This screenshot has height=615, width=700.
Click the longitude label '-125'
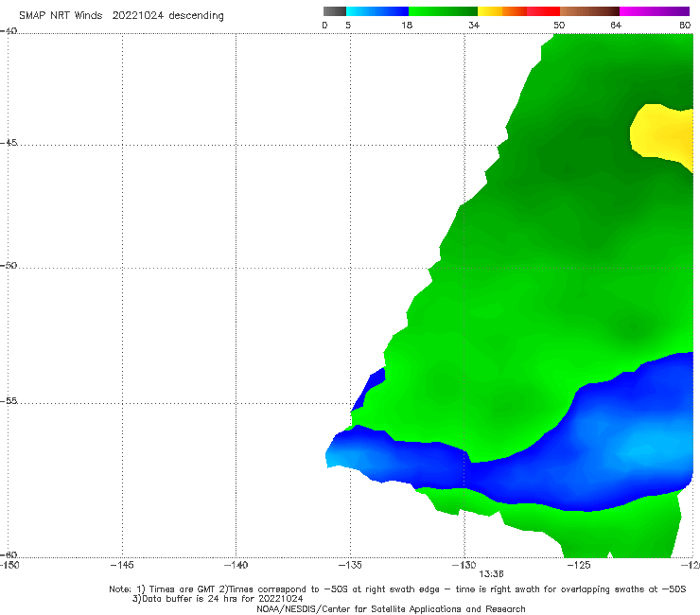579,565
